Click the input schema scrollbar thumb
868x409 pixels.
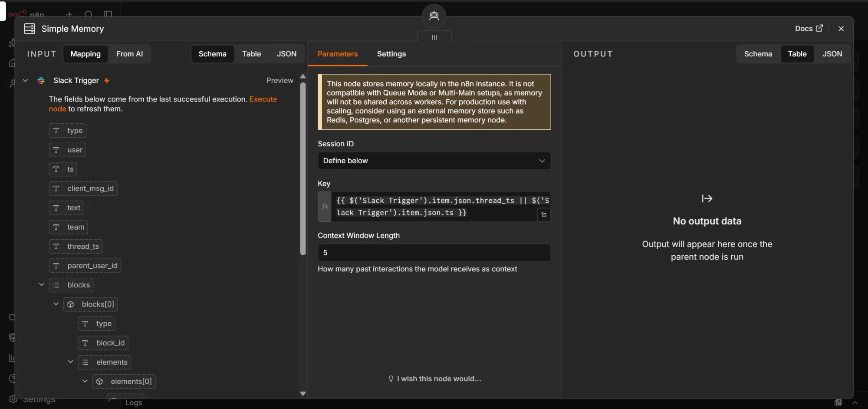tap(303, 168)
